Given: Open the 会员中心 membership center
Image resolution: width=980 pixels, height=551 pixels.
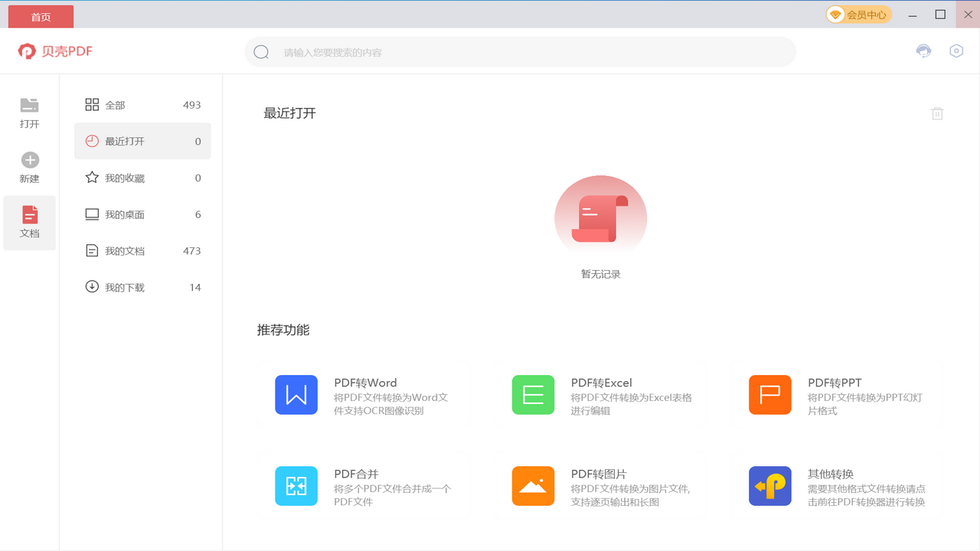Looking at the screenshot, I should [x=857, y=14].
